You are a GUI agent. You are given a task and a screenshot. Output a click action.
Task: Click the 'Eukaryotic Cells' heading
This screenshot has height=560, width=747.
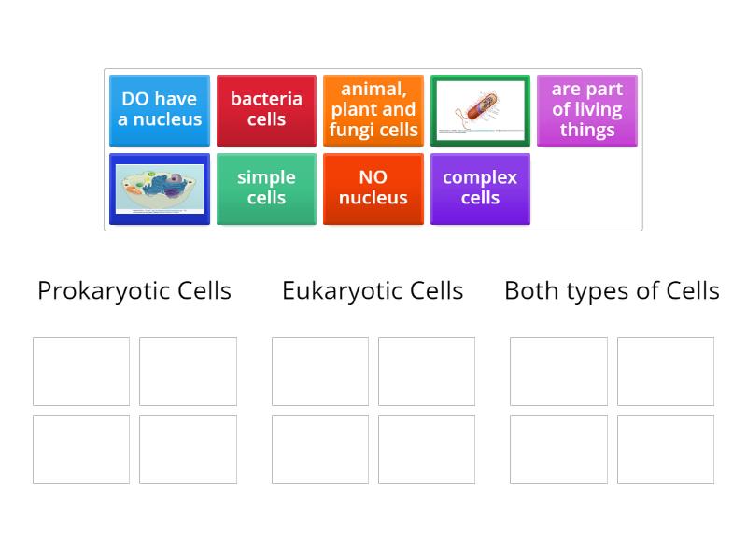coord(373,290)
